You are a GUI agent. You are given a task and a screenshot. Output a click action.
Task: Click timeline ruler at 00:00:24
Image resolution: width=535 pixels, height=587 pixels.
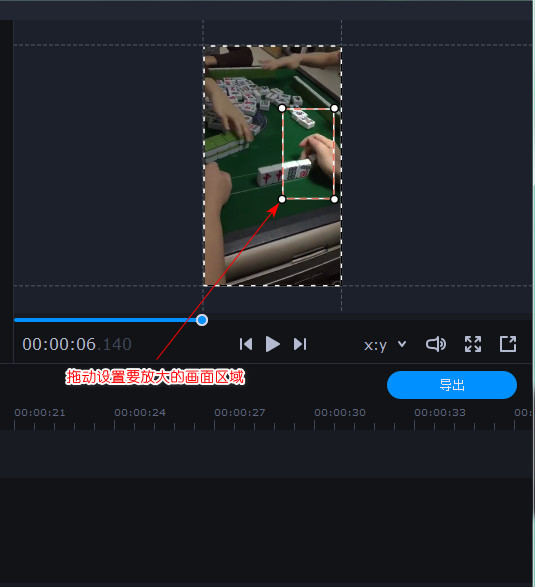140,413
